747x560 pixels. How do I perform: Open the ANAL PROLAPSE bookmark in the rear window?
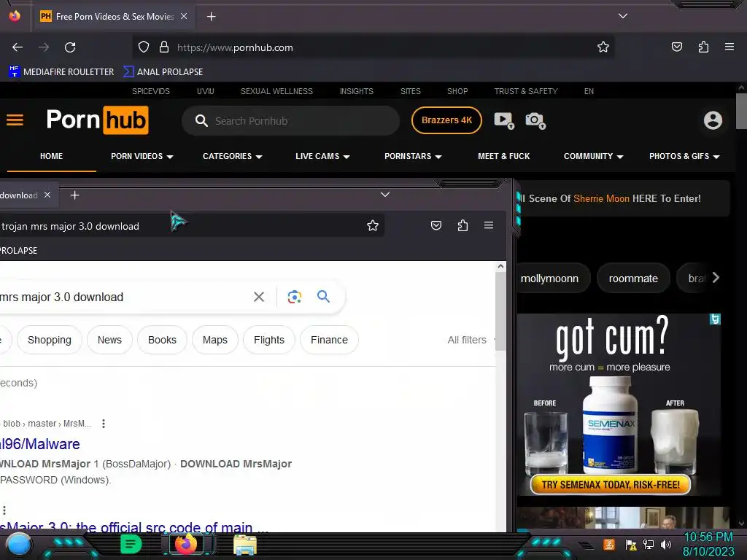coord(163,72)
